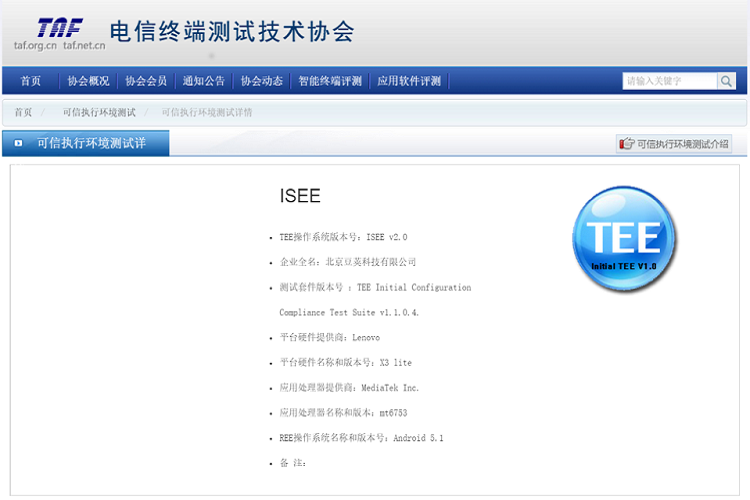
Task: Click the line 'TEE操作系统版本号: ISEE v2.0'
Action: pyautogui.click(x=343, y=237)
